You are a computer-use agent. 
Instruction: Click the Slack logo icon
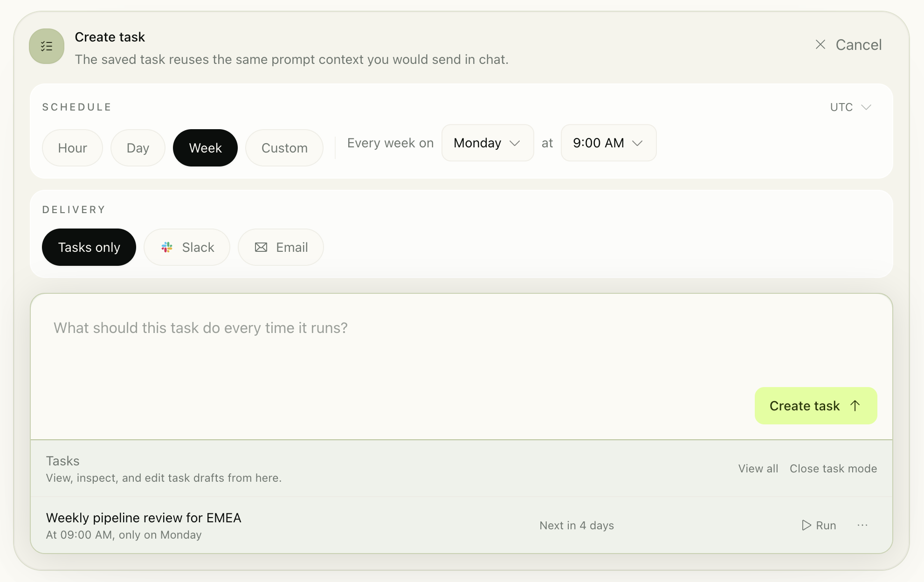[167, 247]
